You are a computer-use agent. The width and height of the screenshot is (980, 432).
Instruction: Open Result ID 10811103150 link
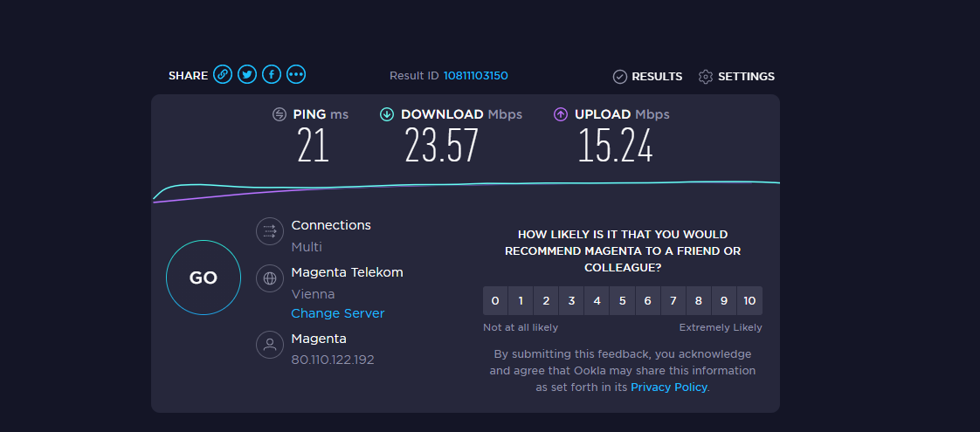click(476, 76)
